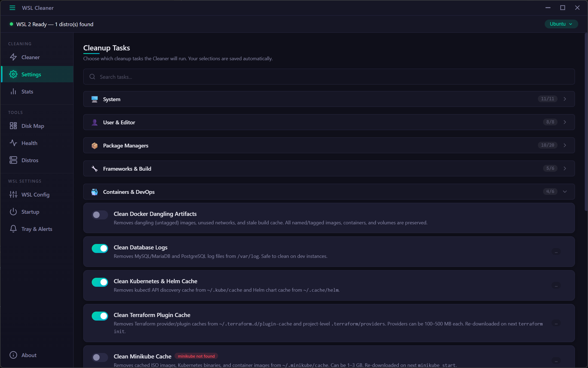Screen dimensions: 588x368
Task: Click the Stats bar chart icon
Action: pos(13,92)
